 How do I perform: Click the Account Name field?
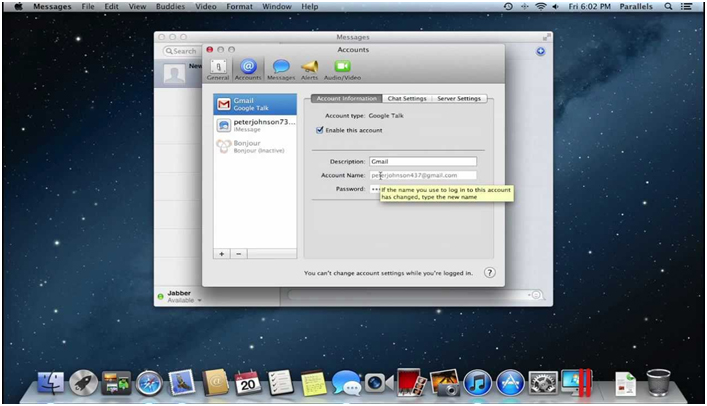[423, 175]
